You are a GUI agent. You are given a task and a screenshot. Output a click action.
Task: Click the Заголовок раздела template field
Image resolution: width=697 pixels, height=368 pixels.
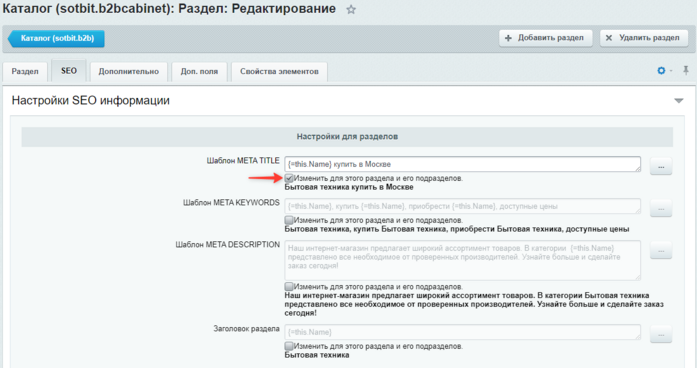463,332
